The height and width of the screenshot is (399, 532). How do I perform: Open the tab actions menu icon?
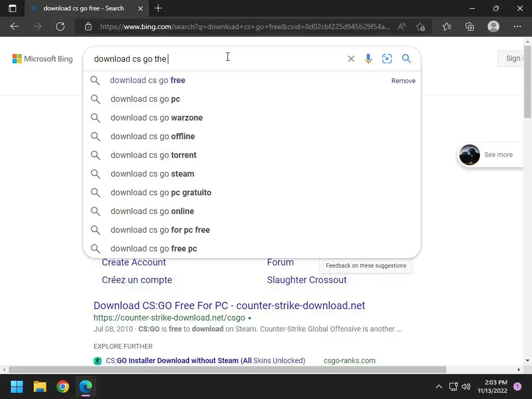click(12, 8)
